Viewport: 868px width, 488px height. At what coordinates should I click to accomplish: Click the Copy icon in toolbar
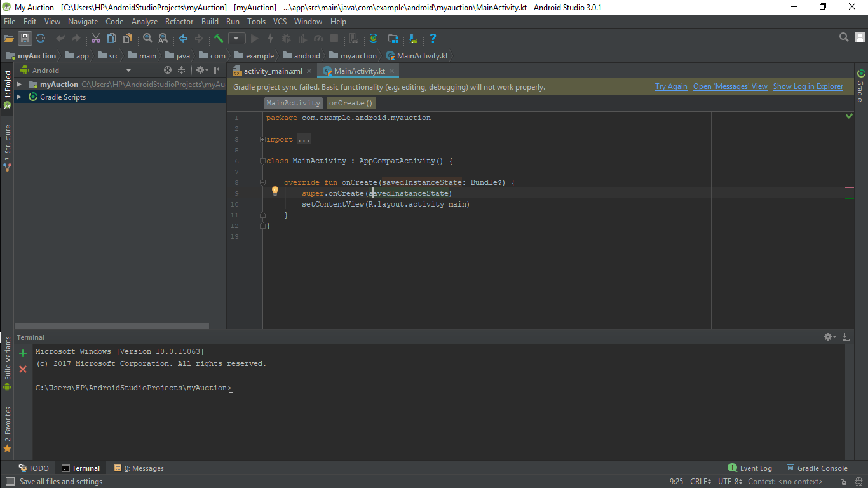(x=112, y=38)
